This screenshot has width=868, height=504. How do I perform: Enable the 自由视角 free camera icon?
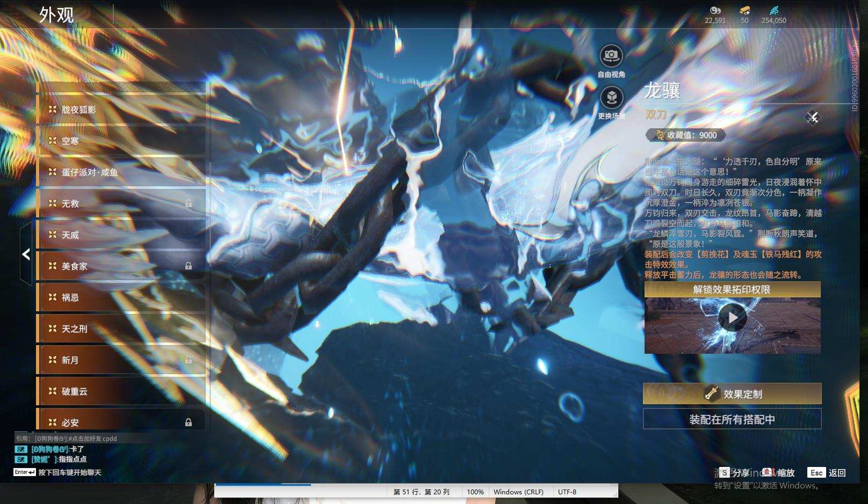click(x=611, y=56)
